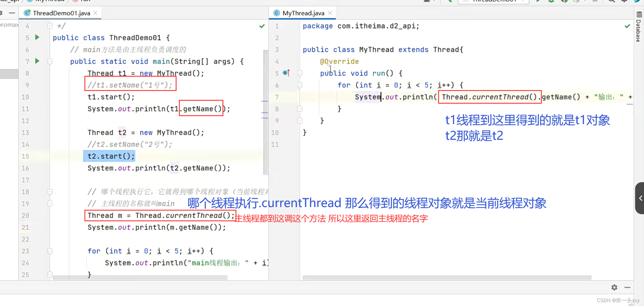This screenshot has height=306, width=644.
Task: Collapse the comment block ending at line 4
Action: pyautogui.click(x=50, y=26)
